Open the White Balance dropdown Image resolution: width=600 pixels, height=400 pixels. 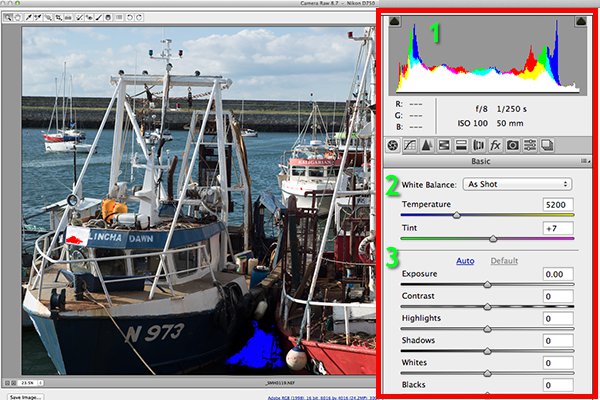pos(517,184)
